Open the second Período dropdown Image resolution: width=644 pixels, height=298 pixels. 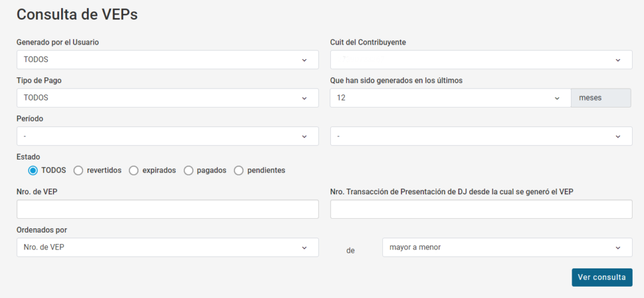click(481, 136)
